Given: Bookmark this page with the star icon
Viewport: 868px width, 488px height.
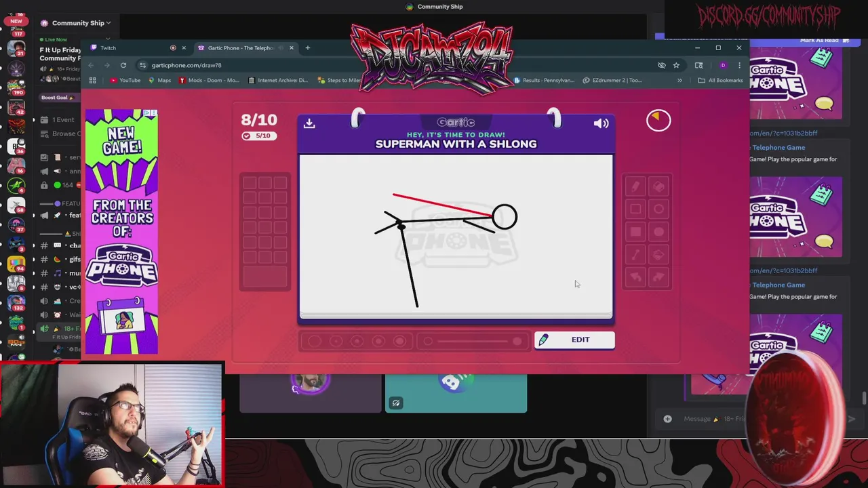Looking at the screenshot, I should click(676, 65).
